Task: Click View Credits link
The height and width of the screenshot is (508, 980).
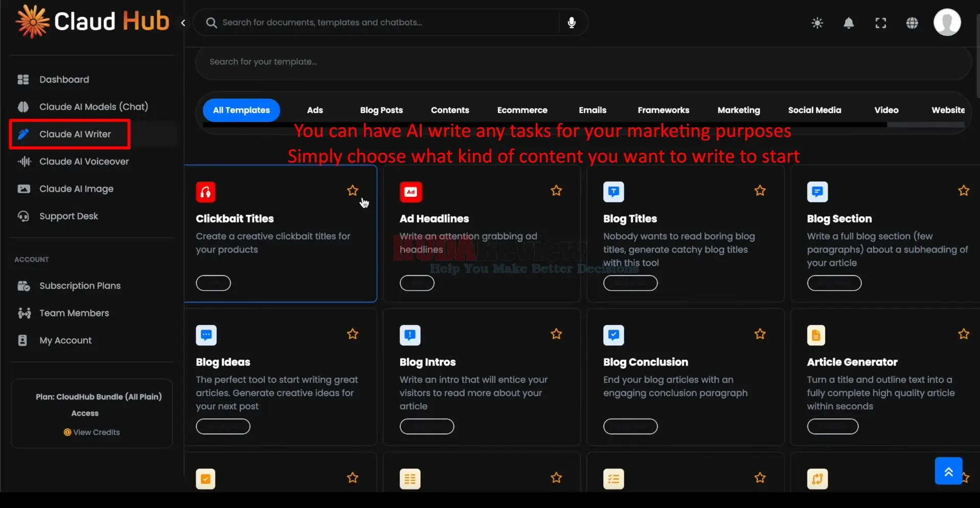Action: coord(92,432)
